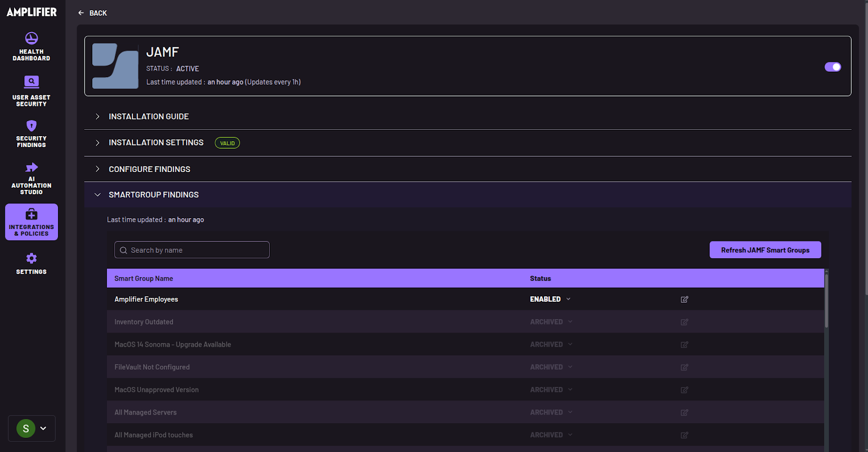Image resolution: width=868 pixels, height=452 pixels.
Task: Open status dropdown for MacOS 14 Sonoma row
Action: pyautogui.click(x=551, y=345)
